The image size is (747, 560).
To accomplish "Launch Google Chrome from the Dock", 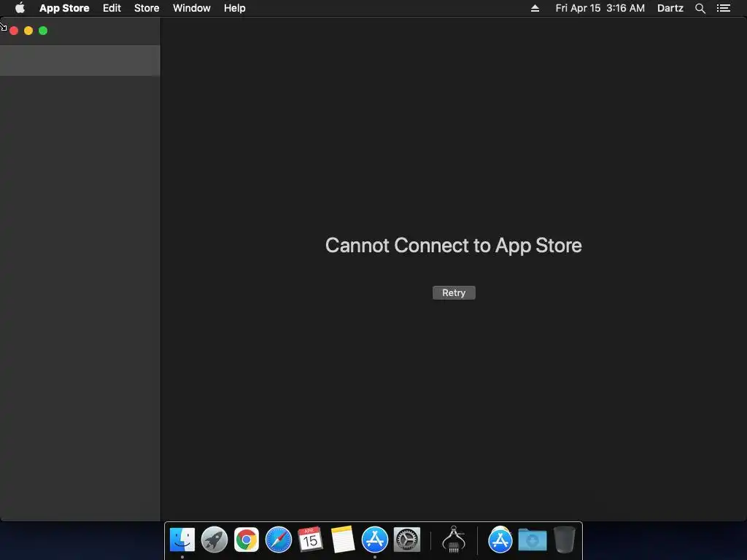I will (247, 540).
